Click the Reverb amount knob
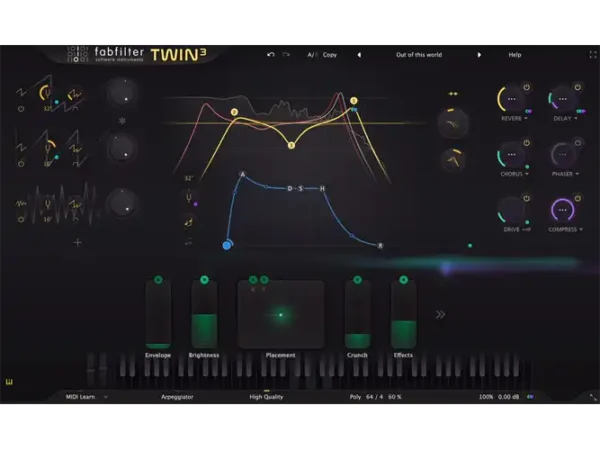600x450 pixels. [511, 99]
